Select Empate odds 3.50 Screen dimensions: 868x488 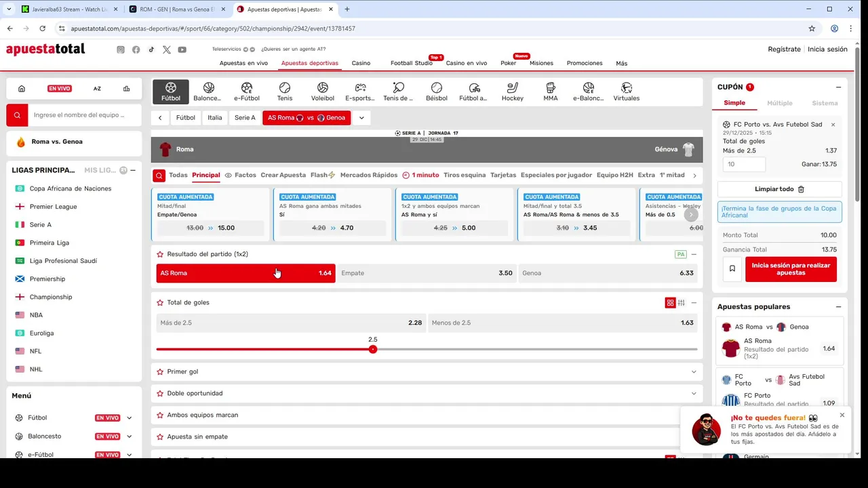pyautogui.click(x=427, y=273)
